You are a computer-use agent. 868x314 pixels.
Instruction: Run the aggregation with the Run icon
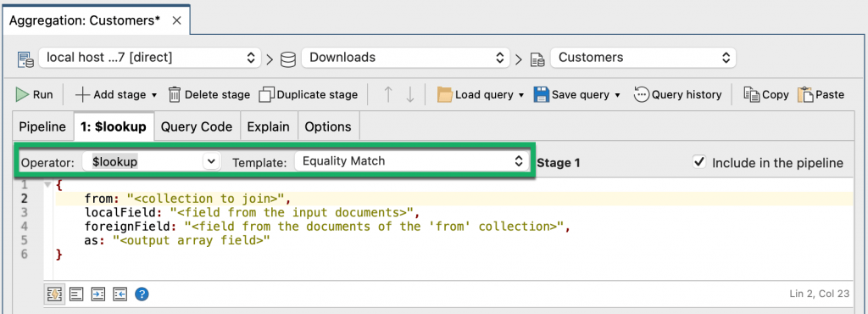coord(22,95)
